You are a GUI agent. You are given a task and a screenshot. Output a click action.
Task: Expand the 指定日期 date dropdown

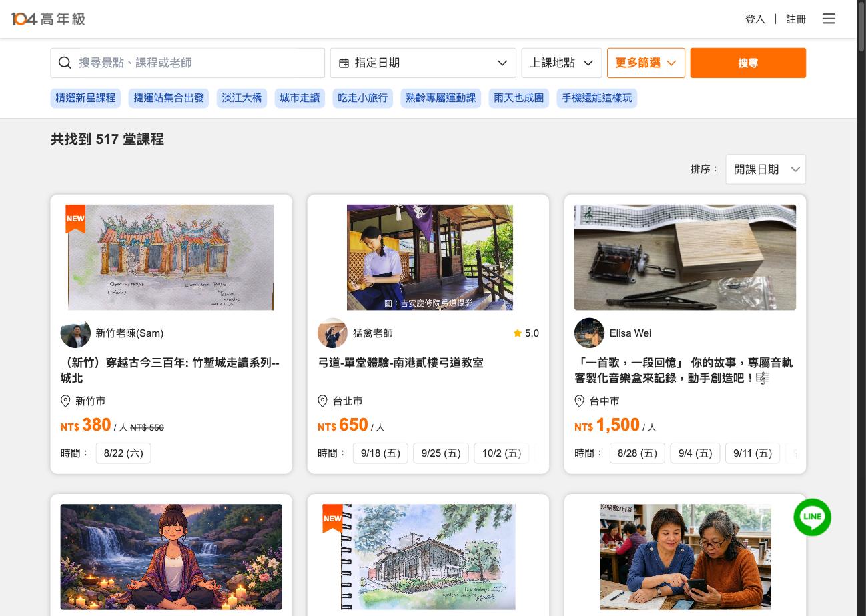pos(423,63)
